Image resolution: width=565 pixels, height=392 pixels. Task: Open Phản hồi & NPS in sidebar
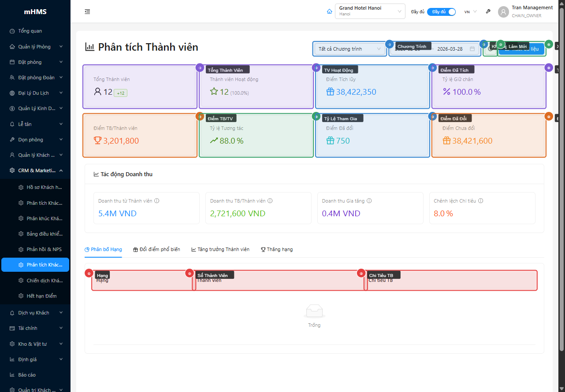44,249
